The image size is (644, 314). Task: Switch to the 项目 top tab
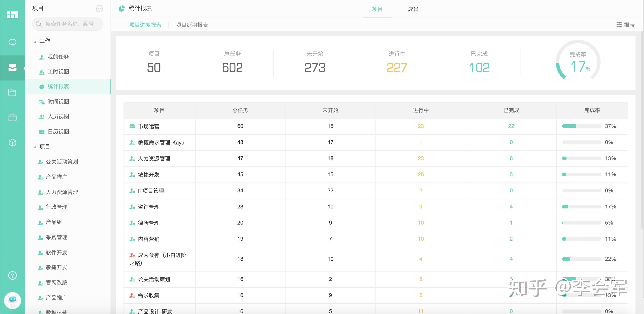(377, 9)
